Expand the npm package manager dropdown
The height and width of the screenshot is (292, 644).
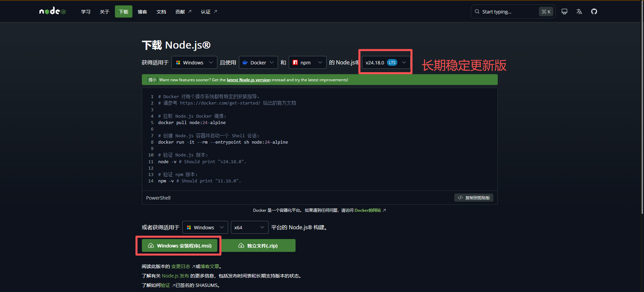pyautogui.click(x=308, y=62)
